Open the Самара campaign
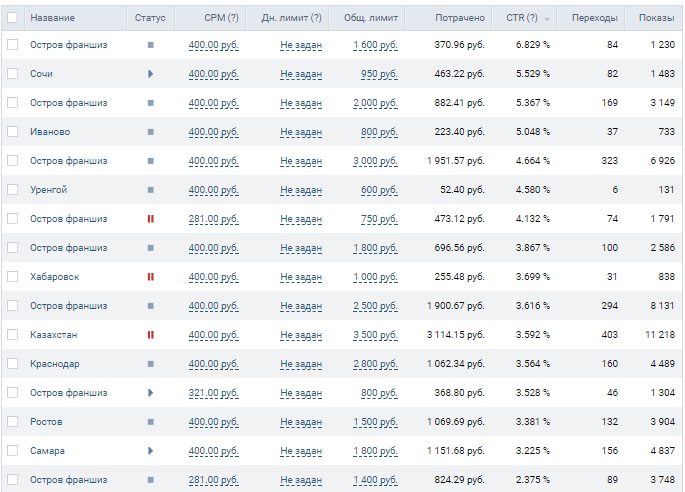Image resolution: width=685 pixels, height=492 pixels. click(x=47, y=450)
